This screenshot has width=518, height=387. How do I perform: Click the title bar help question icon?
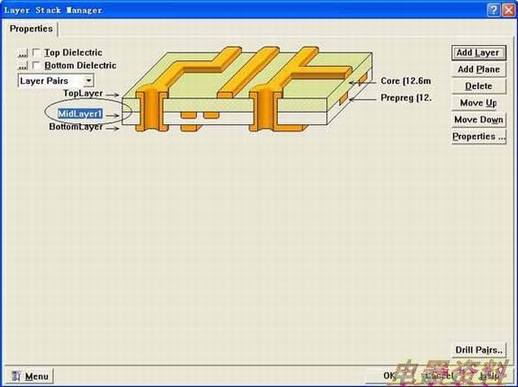tap(493, 10)
